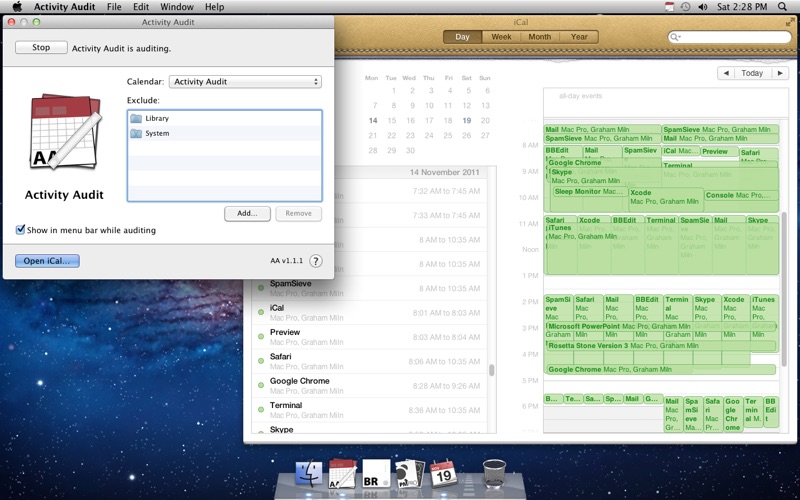Switch iCal to Month view
This screenshot has width=800, height=500.
click(540, 37)
